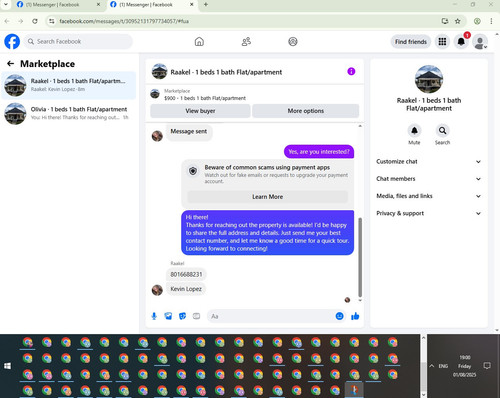
Task: Open the taskbar notification center icon
Action: point(487,366)
